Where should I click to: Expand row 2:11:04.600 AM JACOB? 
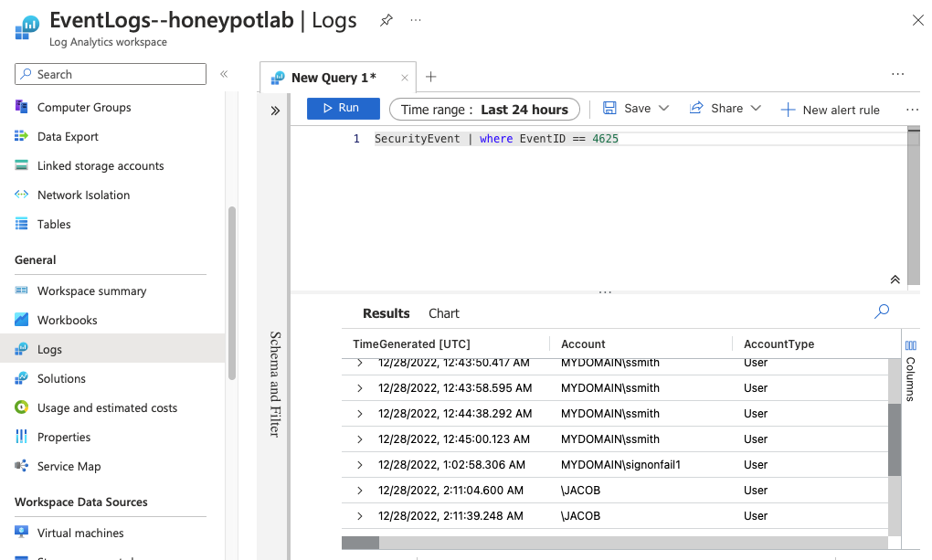click(360, 490)
